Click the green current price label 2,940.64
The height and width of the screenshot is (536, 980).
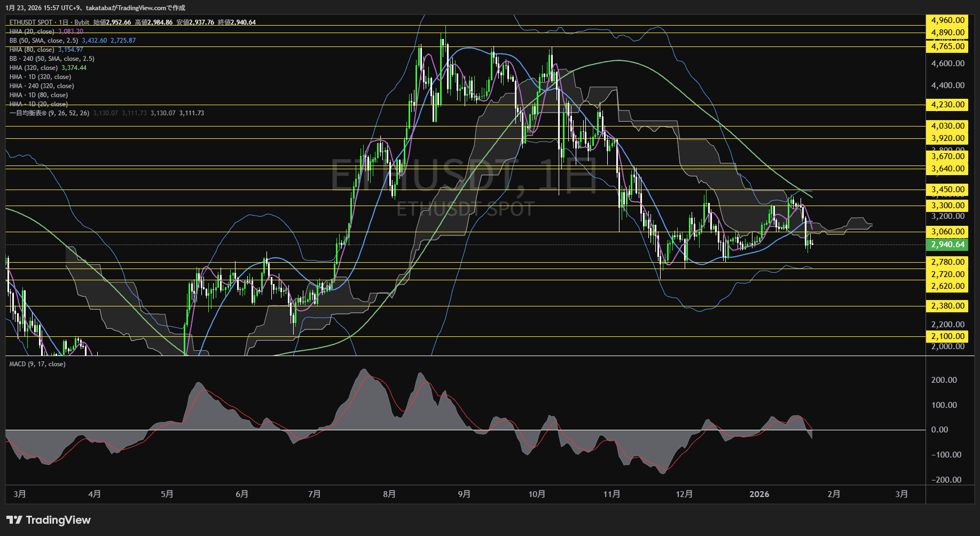[947, 245]
